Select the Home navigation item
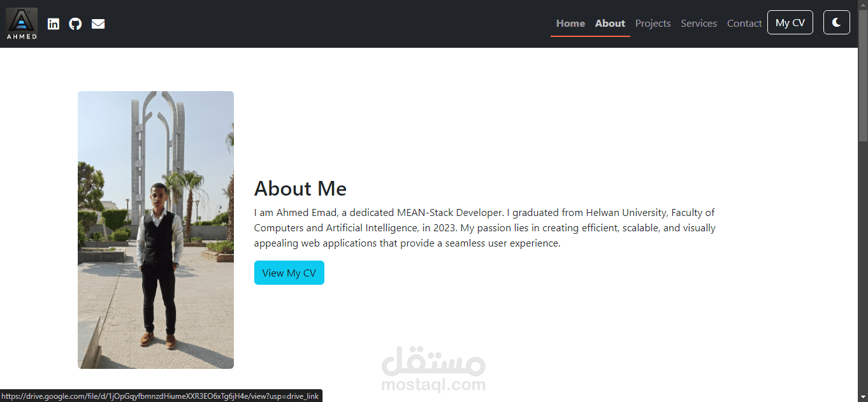The height and width of the screenshot is (402, 868). click(x=570, y=23)
